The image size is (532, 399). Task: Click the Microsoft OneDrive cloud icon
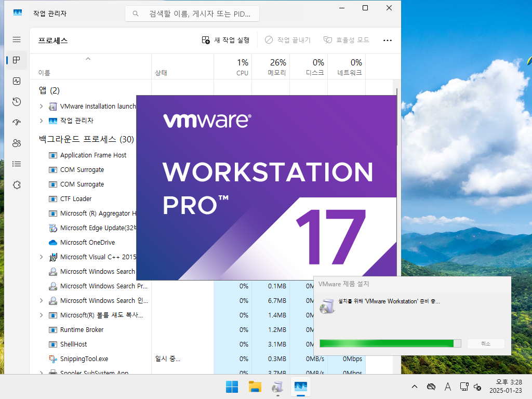click(52, 243)
